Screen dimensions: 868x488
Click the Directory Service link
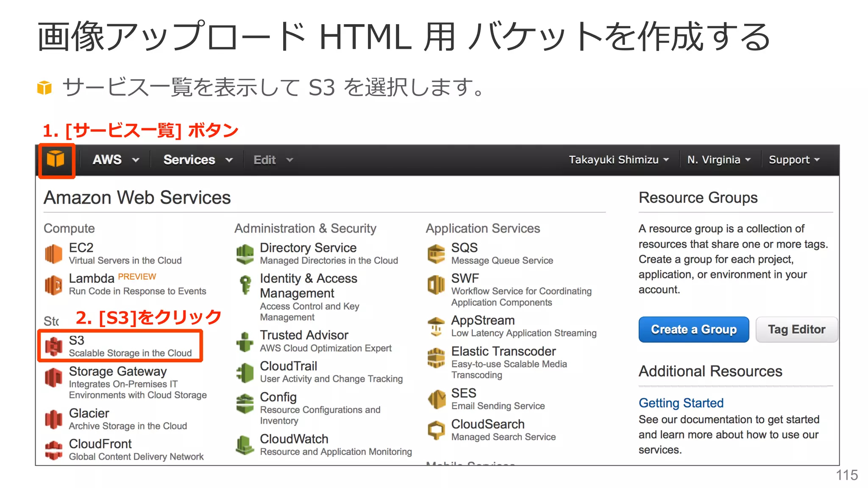[308, 248]
